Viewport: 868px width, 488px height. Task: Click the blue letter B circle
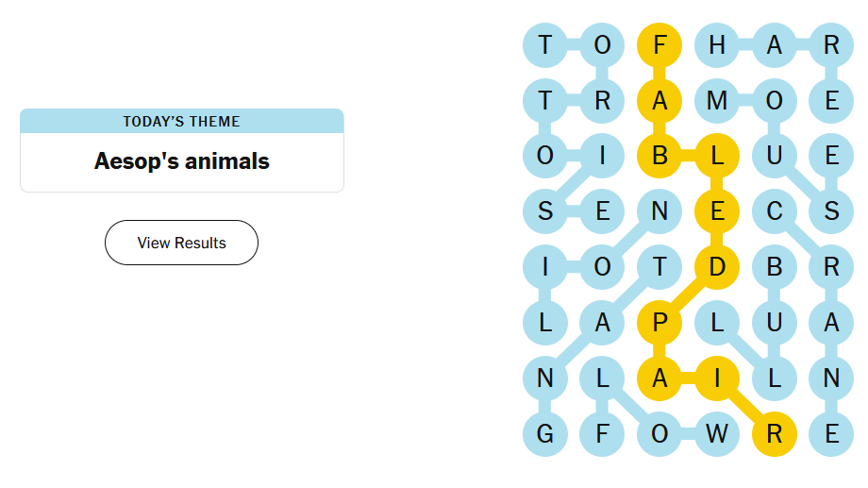coord(775,267)
